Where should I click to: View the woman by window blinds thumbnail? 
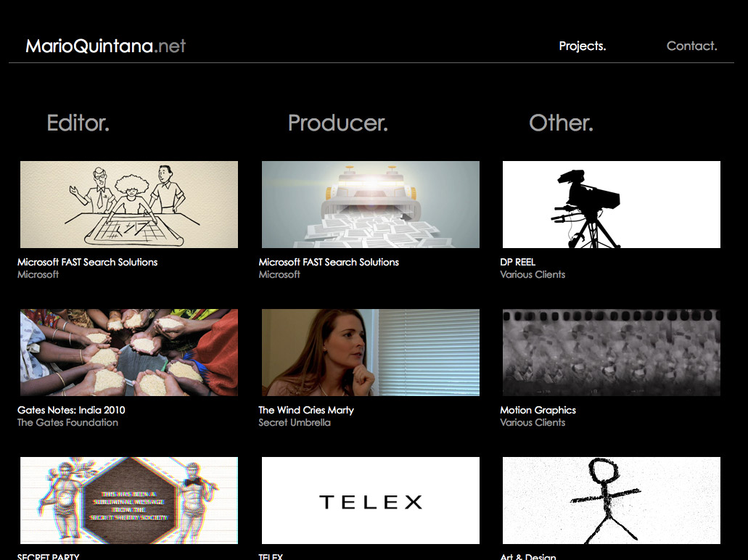370,353
